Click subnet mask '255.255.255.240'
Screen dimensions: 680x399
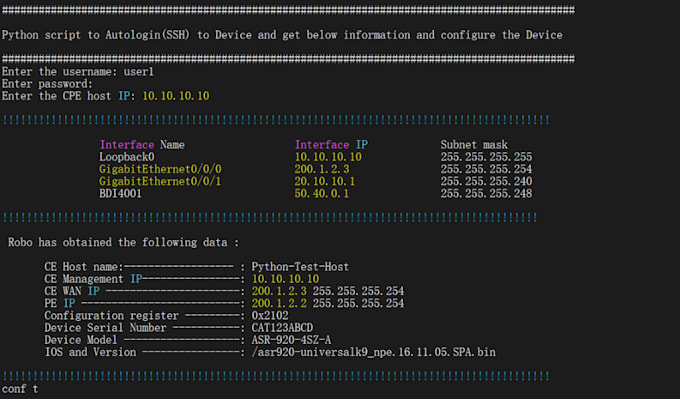pos(486,181)
